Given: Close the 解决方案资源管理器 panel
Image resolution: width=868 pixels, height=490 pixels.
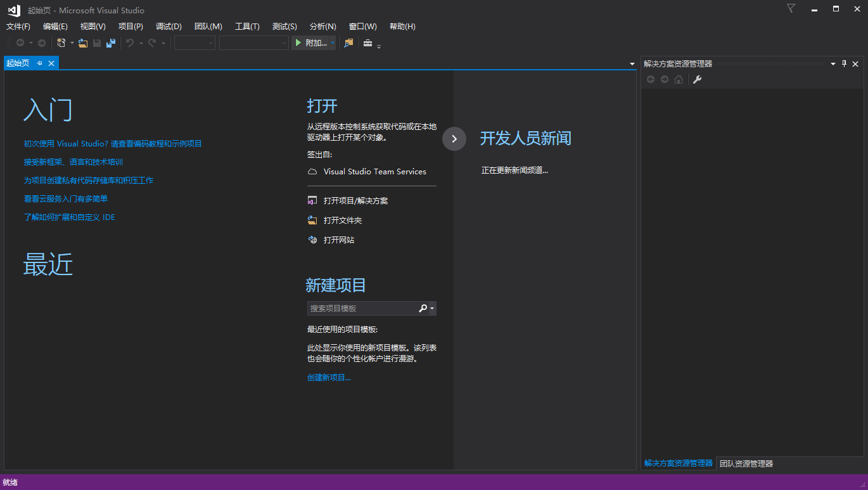Looking at the screenshot, I should coord(855,63).
